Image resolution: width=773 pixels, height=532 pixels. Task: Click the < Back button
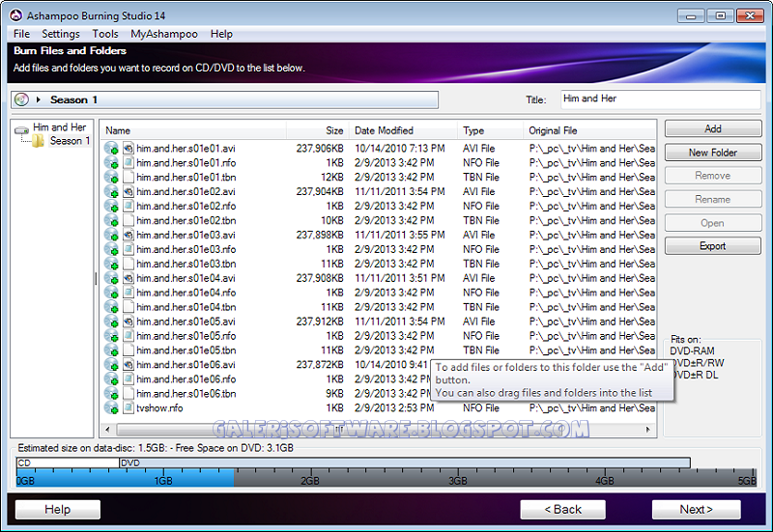click(x=562, y=510)
